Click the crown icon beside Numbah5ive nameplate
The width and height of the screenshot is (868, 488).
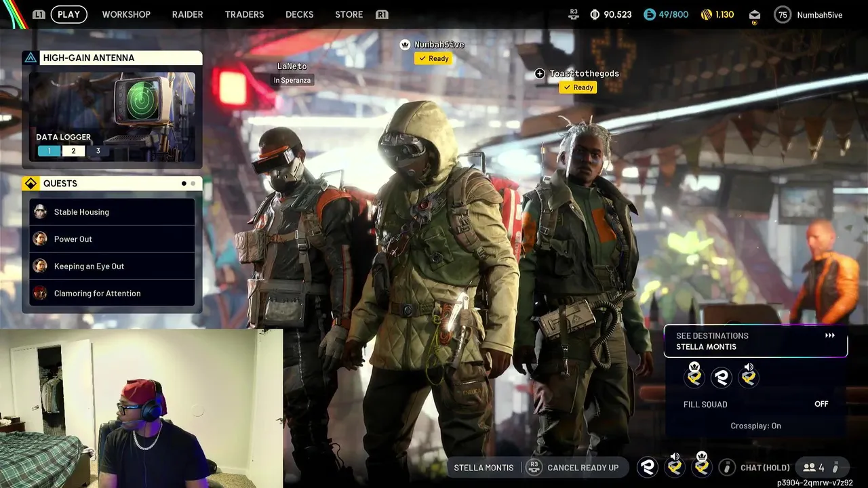tap(406, 45)
